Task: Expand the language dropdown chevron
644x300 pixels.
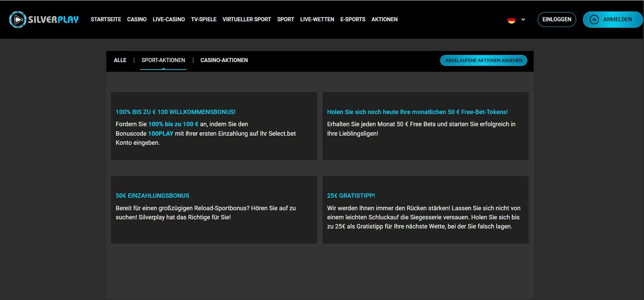Action: point(523,20)
